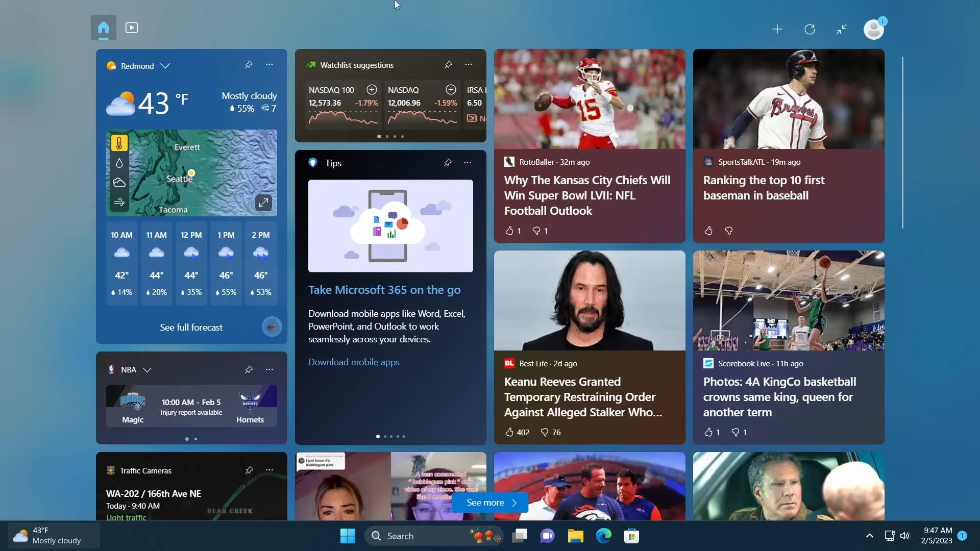Click thumbs down on top first baseman article

(x=728, y=231)
